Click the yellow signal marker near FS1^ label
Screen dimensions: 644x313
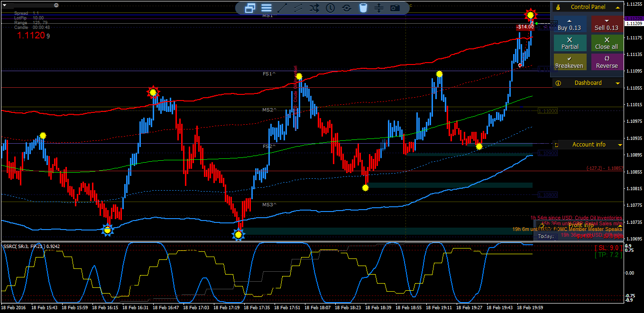(299, 76)
